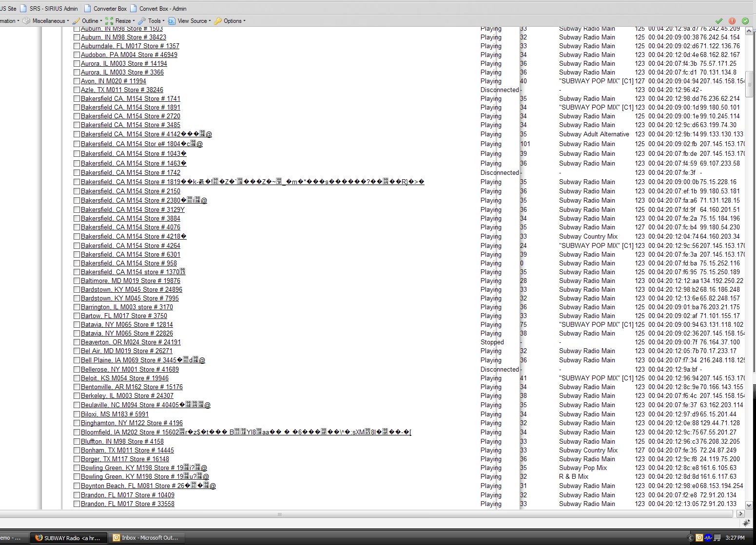Expand the Miscellaneous dropdown menu
756x545 pixels.
pyautogui.click(x=67, y=21)
